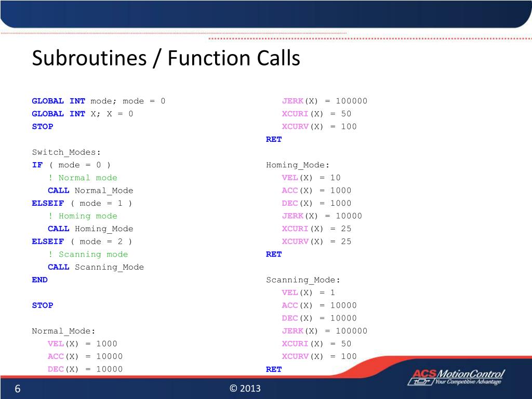The width and height of the screenshot is (532, 399).
Task: Click the line "GLOBAL INT X; X = 0"
Action: 83,114
